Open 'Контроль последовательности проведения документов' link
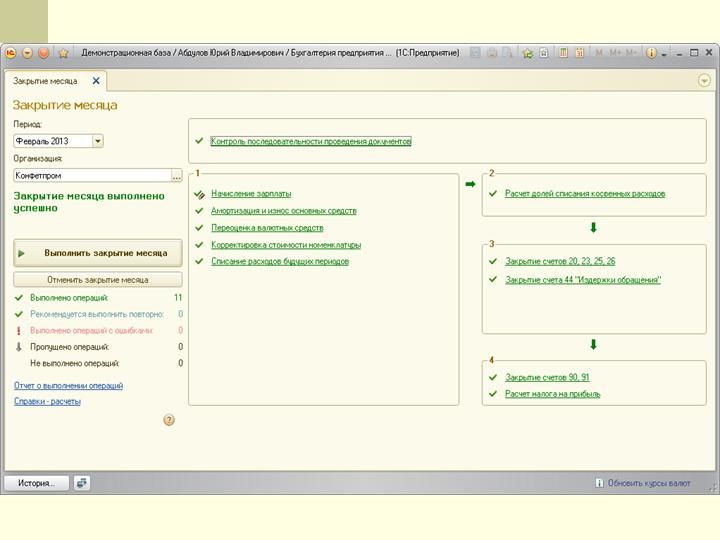 311,141
